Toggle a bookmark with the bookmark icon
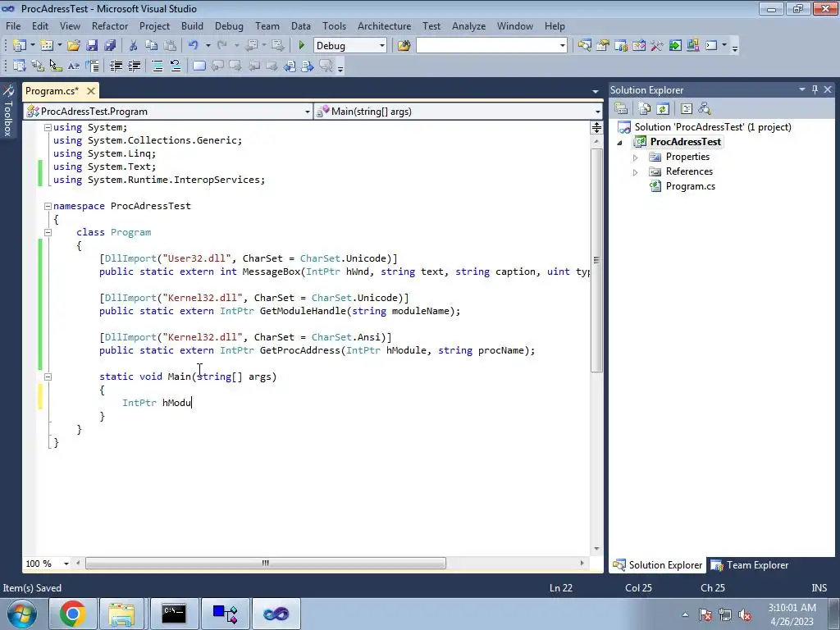This screenshot has height=630, width=840. pyautogui.click(x=199, y=66)
